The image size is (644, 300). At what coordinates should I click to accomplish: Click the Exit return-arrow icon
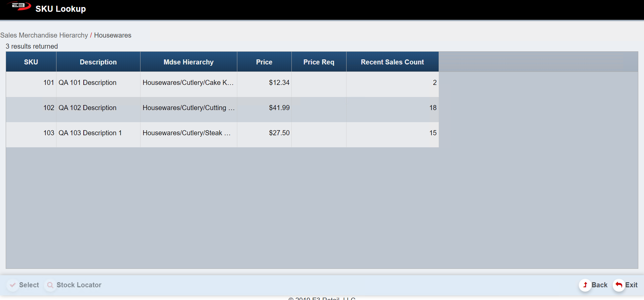619,285
